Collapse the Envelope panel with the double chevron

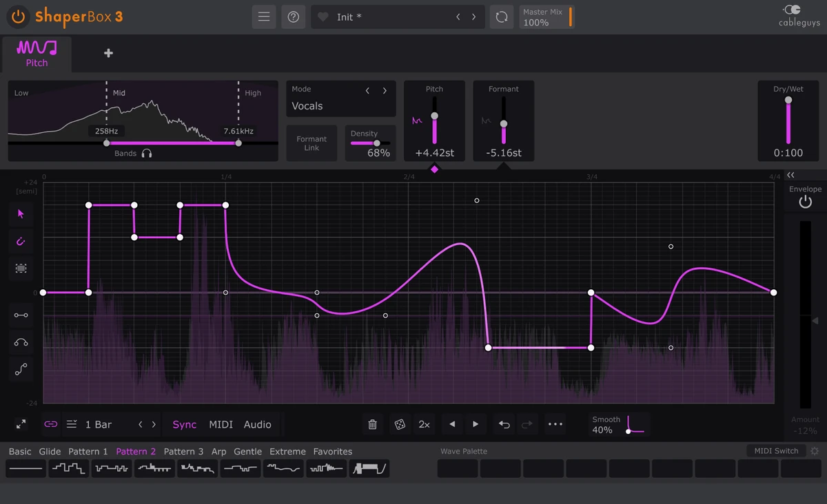(790, 175)
